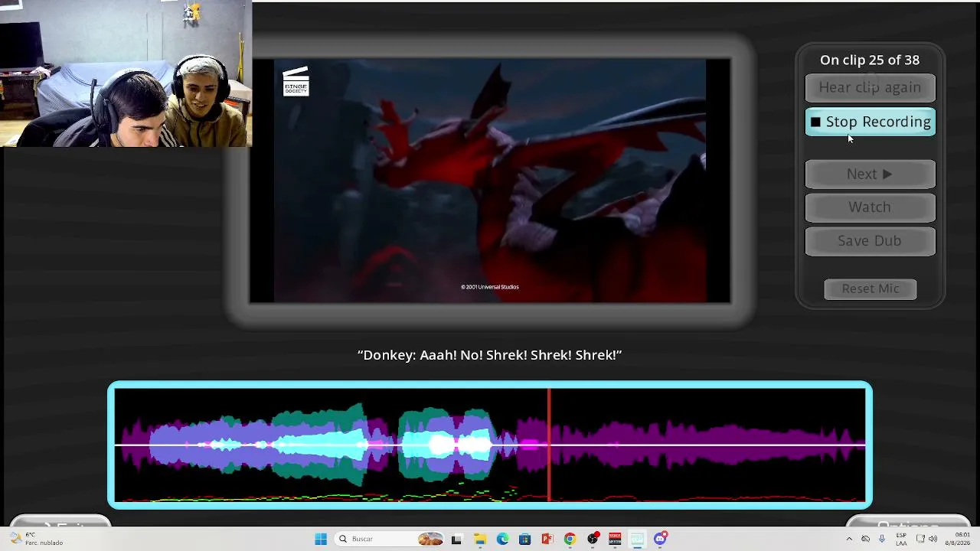Click the cloud sync tray icon

[x=866, y=539]
